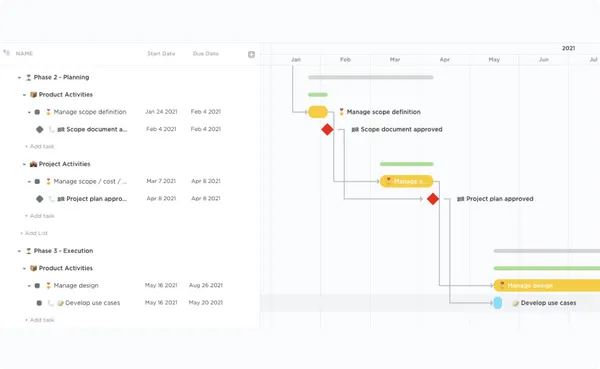Screen dimensions: 600x369
Task: Click Add List under Phase 2
Action: tap(34, 233)
